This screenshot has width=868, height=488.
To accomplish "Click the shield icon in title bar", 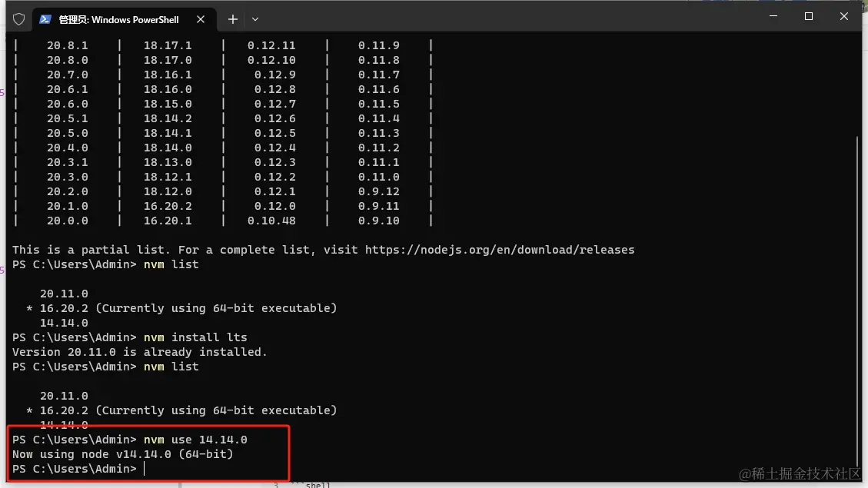I will pos(18,19).
